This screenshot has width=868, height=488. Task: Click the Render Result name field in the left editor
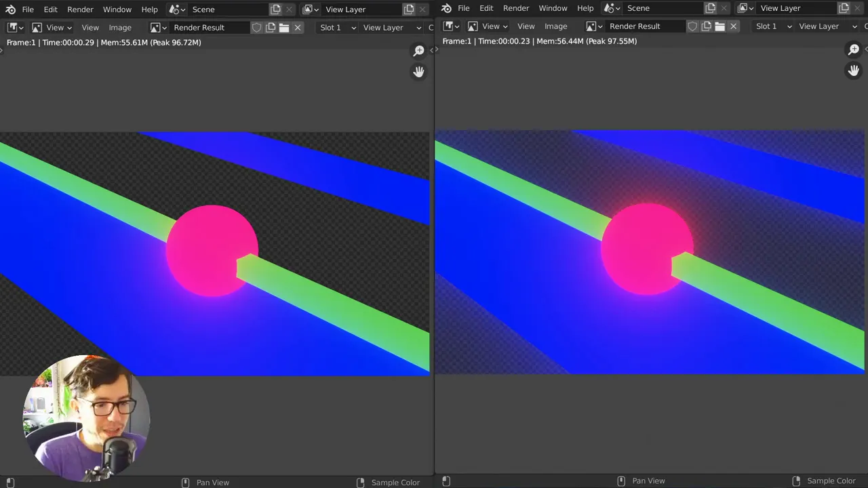tap(210, 28)
